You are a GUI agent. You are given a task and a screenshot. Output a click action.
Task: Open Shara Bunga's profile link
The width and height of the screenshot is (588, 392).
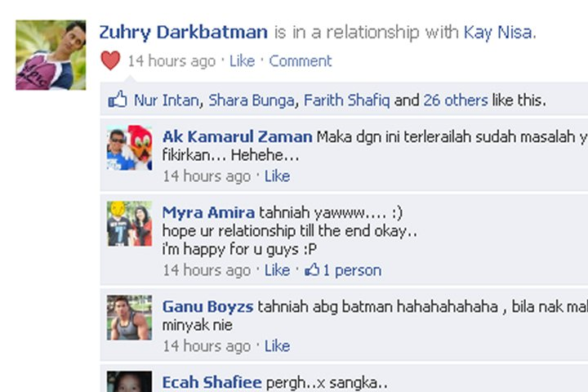point(252,100)
